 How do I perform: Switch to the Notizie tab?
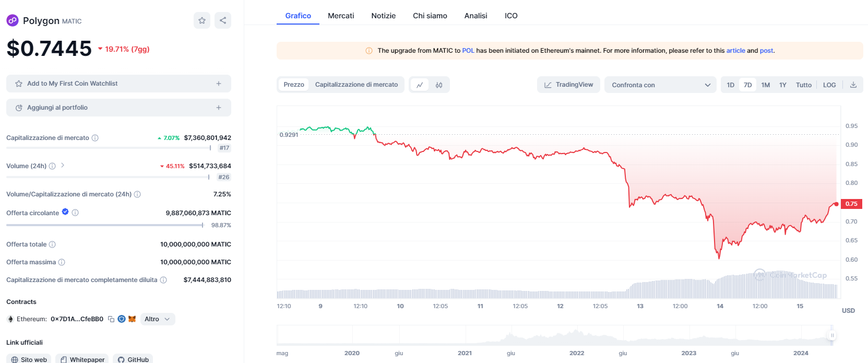pos(383,16)
